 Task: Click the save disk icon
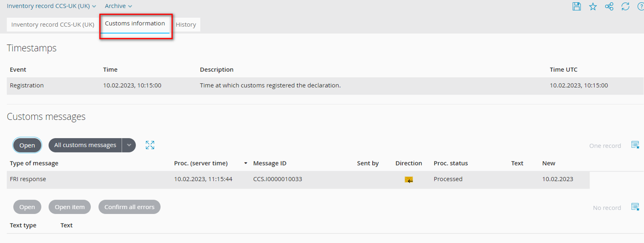577,6
